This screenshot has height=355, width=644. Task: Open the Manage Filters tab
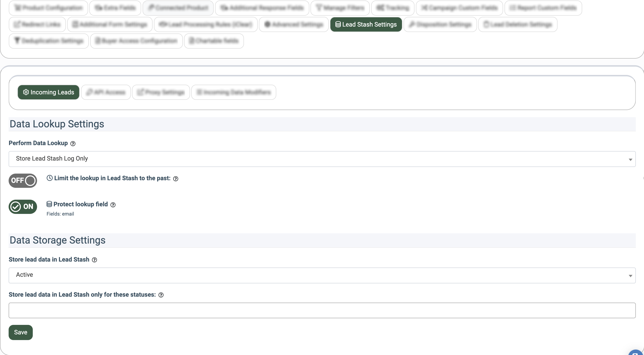pos(340,8)
